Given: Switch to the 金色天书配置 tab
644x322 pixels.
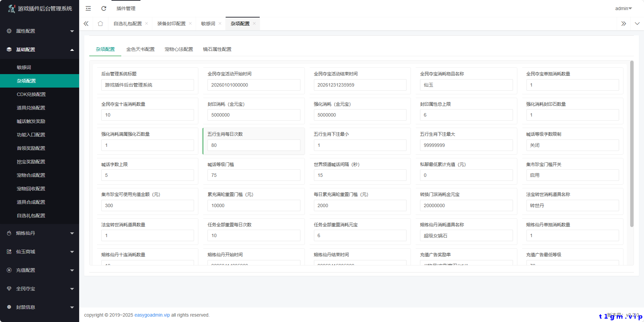Looking at the screenshot, I should point(140,49).
